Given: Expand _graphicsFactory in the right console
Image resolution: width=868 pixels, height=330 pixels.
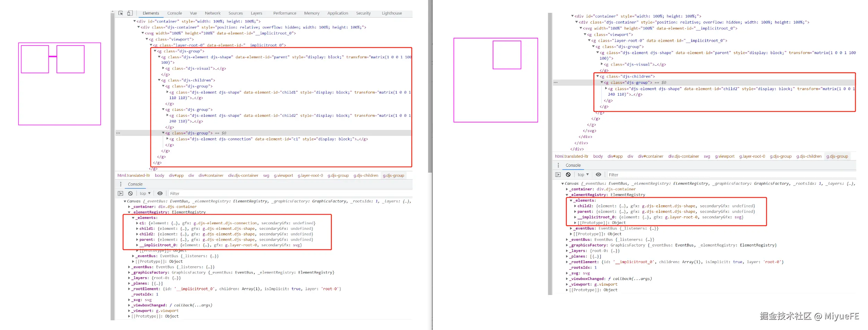Looking at the screenshot, I should pos(567,245).
